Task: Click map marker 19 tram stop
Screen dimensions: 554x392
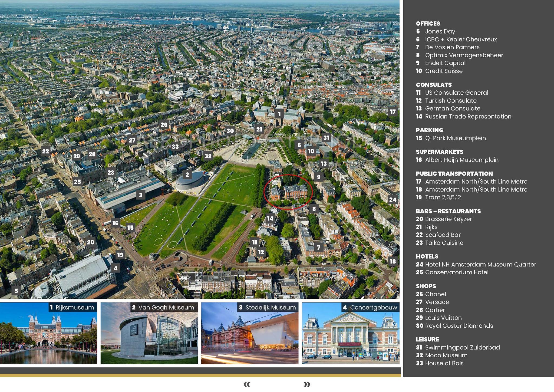Action: pyautogui.click(x=120, y=255)
